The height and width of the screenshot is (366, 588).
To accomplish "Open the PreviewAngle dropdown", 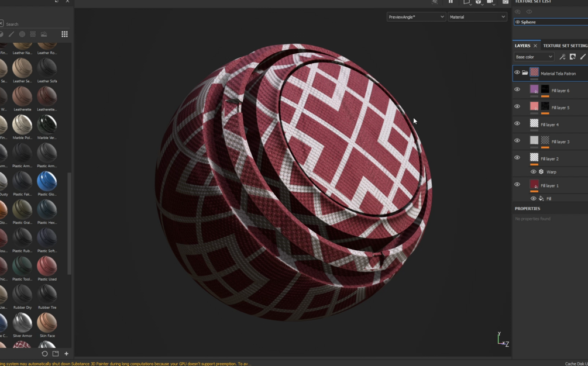I will pyautogui.click(x=416, y=16).
